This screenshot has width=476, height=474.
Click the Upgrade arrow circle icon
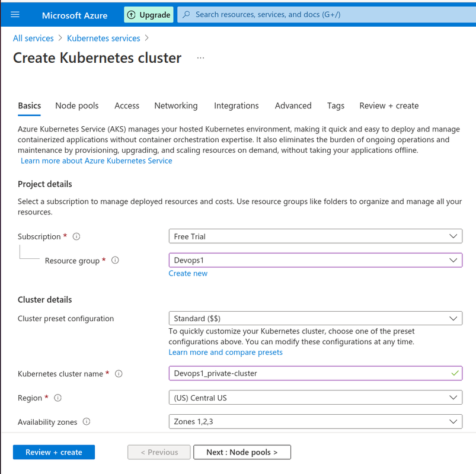(x=131, y=15)
